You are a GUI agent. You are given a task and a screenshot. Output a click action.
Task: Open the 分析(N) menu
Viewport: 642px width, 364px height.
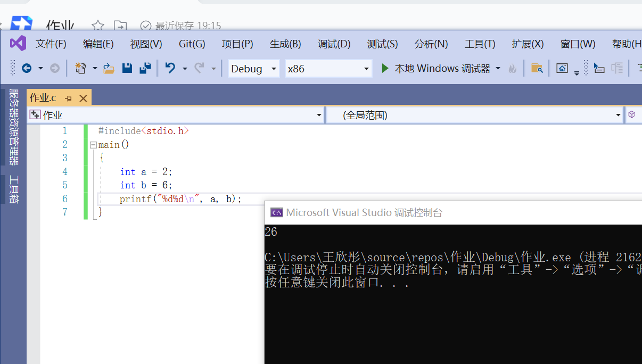(431, 44)
